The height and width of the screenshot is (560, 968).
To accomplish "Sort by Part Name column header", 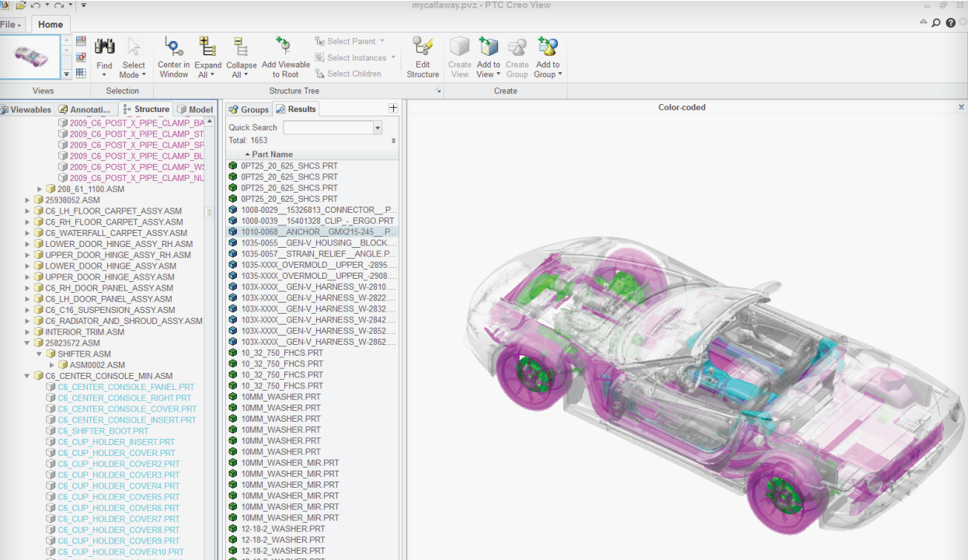I will click(x=313, y=154).
